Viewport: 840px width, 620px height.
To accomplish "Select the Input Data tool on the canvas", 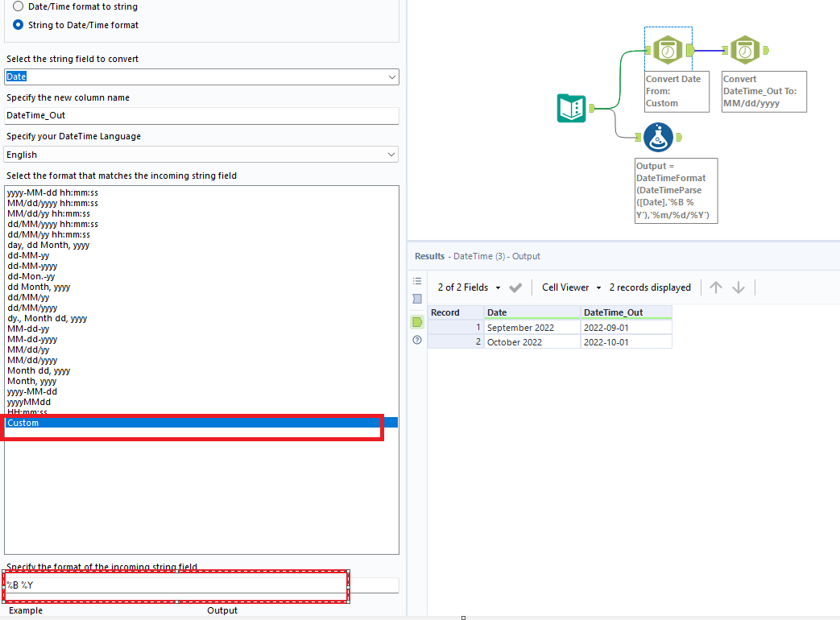I will tap(572, 108).
